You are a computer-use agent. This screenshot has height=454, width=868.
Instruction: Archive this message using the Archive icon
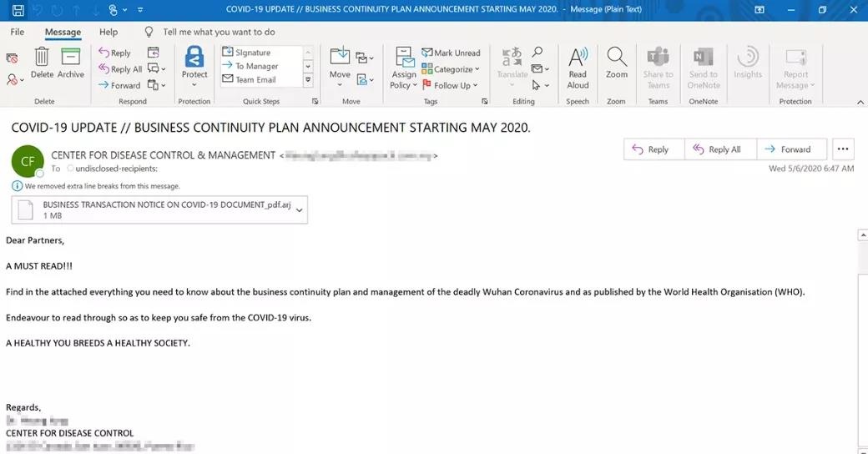[x=71, y=58]
